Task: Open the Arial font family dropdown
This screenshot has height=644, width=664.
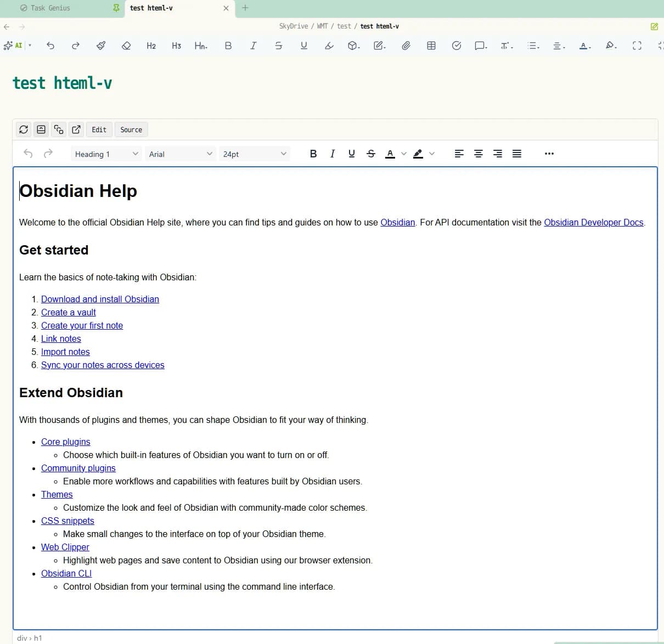Action: coord(181,154)
